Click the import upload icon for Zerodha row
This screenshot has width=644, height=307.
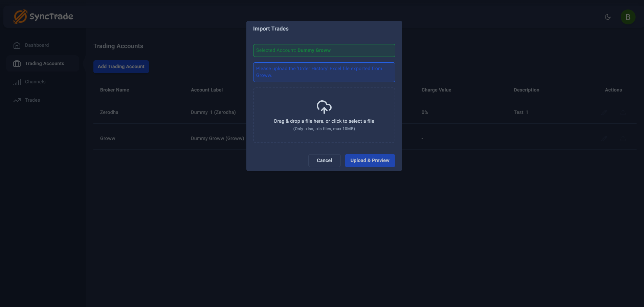(x=623, y=112)
